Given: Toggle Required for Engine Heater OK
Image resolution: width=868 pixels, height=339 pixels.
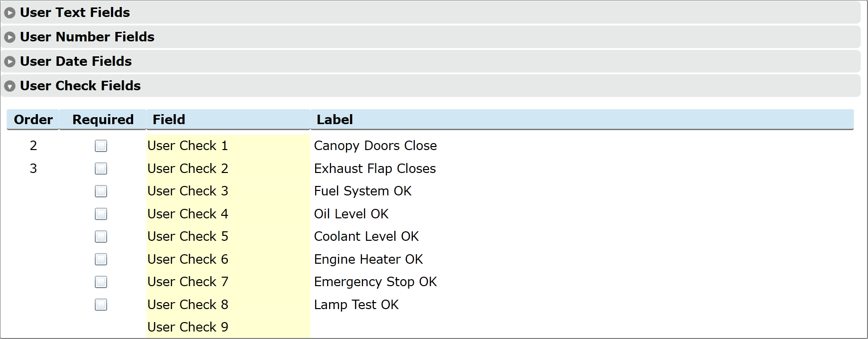Looking at the screenshot, I should click(101, 259).
